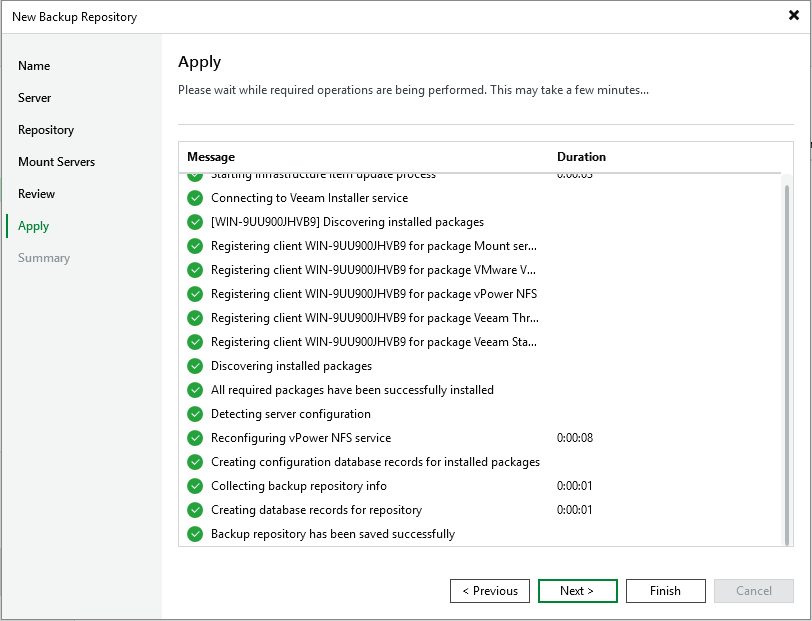
Task: Click status icon for Backup repository saved successfully
Action: [x=195, y=534]
